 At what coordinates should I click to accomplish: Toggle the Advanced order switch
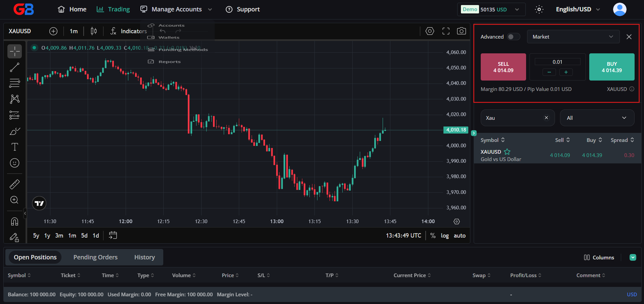[514, 37]
